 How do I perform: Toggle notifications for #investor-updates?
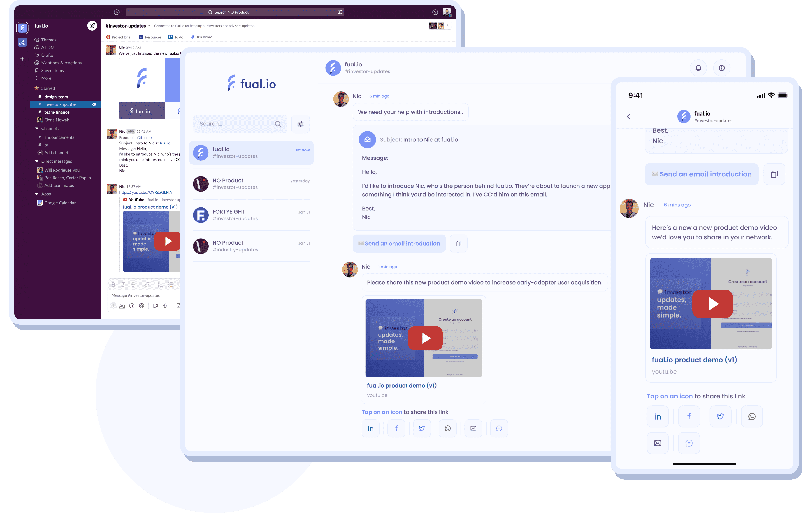pyautogui.click(x=698, y=66)
